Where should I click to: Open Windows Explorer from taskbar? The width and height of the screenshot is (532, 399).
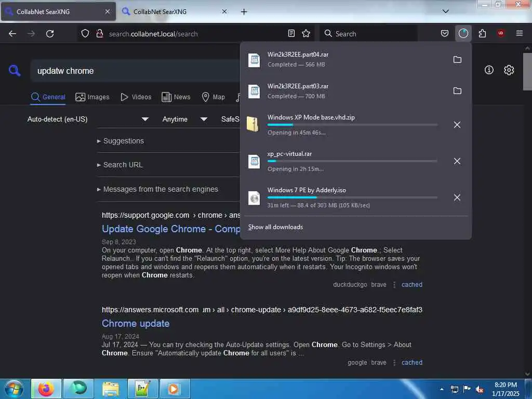111,389
